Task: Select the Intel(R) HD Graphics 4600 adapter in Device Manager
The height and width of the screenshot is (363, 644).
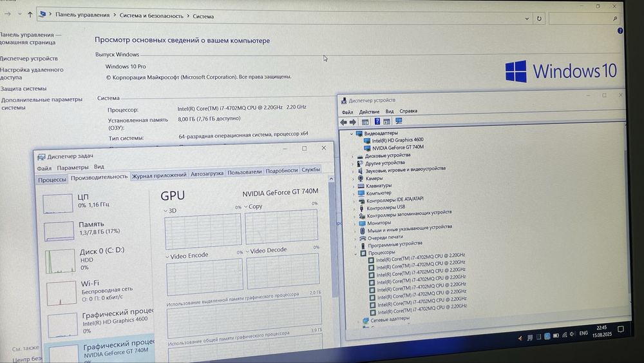Action: tap(397, 140)
